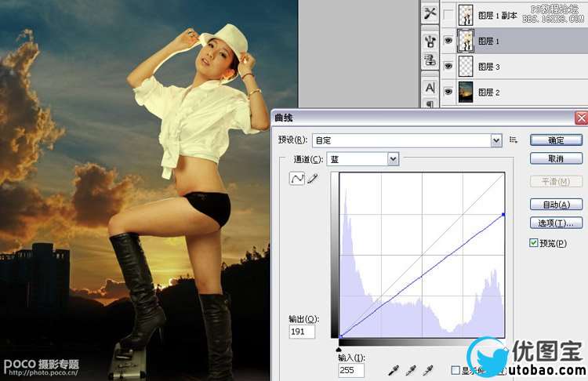
Task: Select the 图层 1 layer name
Action: pos(488,42)
